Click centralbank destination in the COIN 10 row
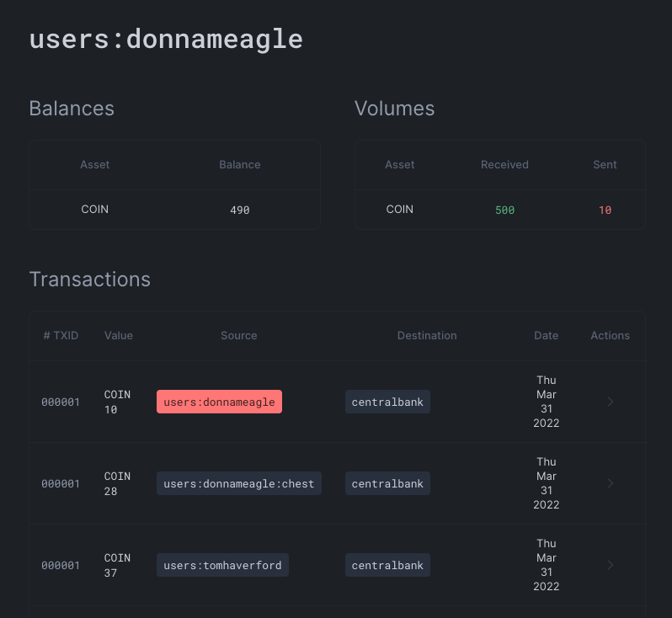The image size is (672, 618). pyautogui.click(x=387, y=402)
